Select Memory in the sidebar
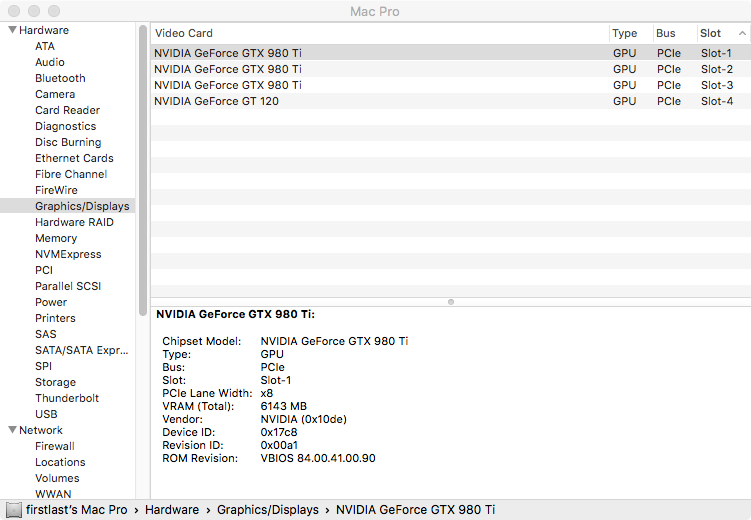This screenshot has width=751, height=520. tap(56, 238)
